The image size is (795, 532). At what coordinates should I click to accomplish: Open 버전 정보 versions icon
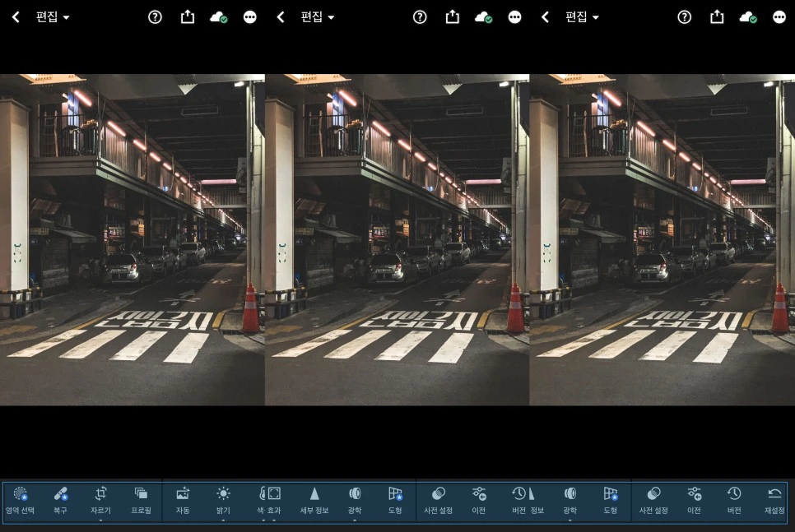click(x=528, y=501)
